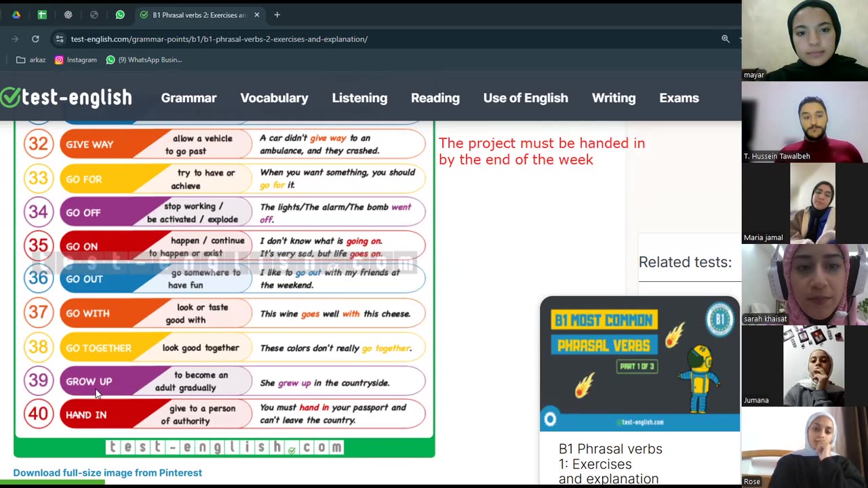Switch to the ChatGPT pinned tab
This screenshot has height=488, width=868.
point(68,15)
